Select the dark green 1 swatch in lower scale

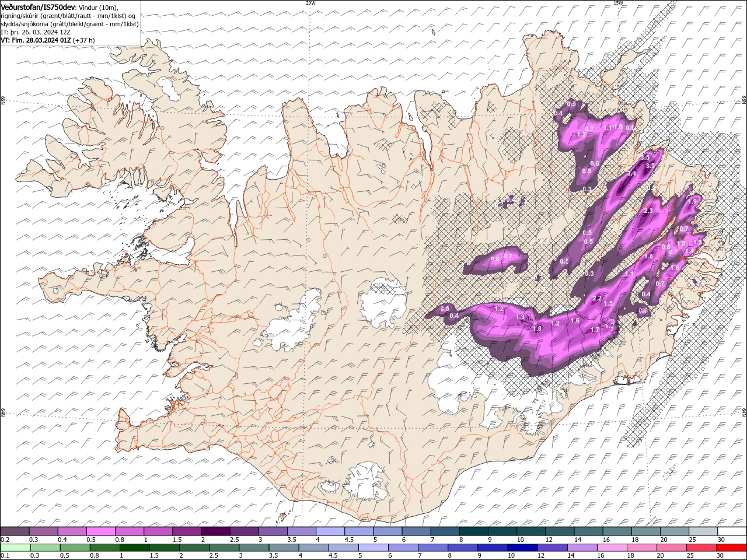click(x=135, y=548)
